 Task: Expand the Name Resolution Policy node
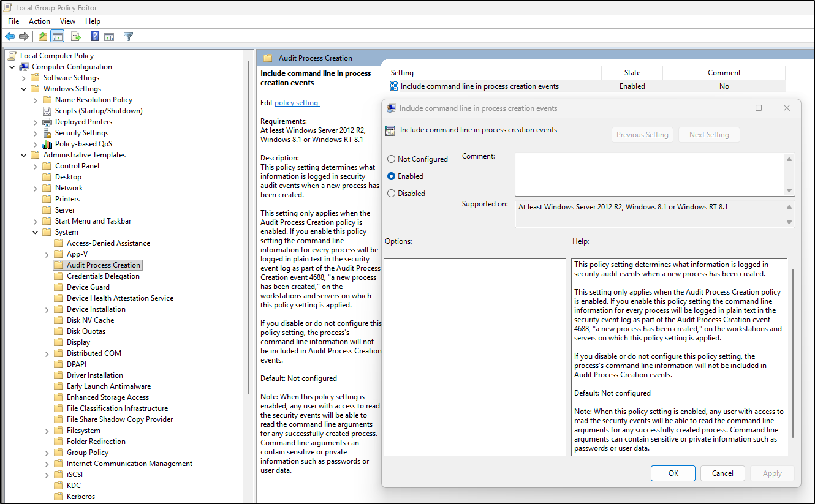coord(35,100)
